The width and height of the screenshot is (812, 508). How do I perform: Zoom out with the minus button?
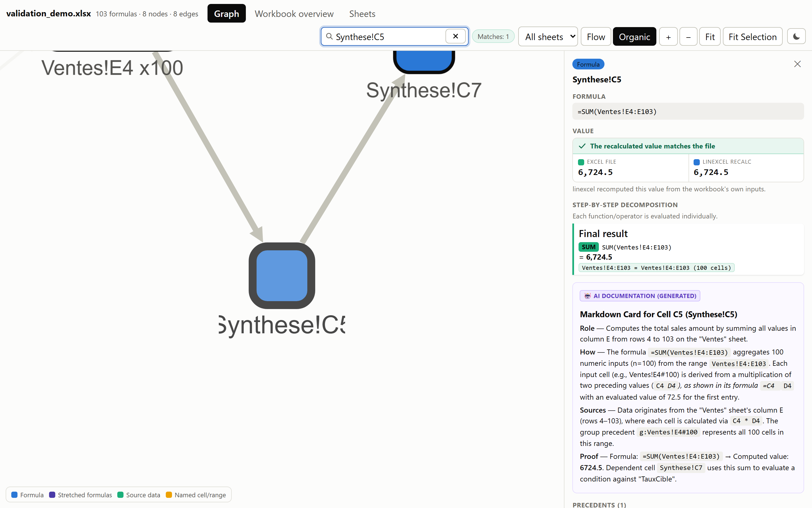point(688,36)
